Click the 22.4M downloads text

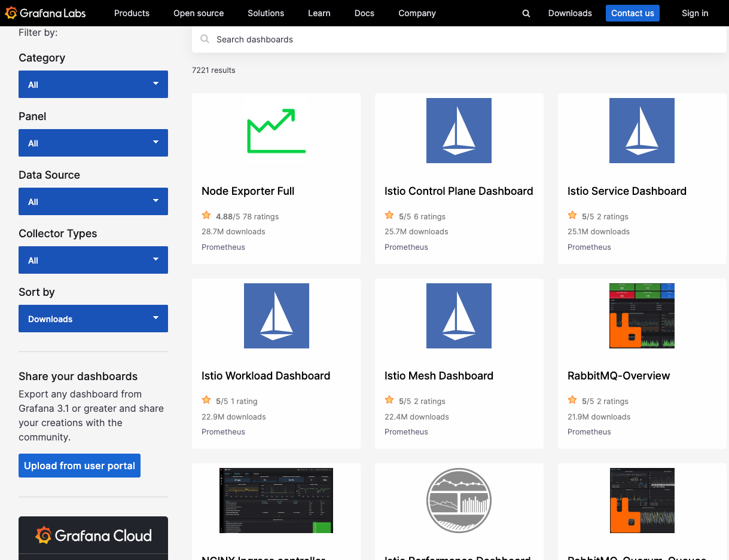tap(417, 417)
